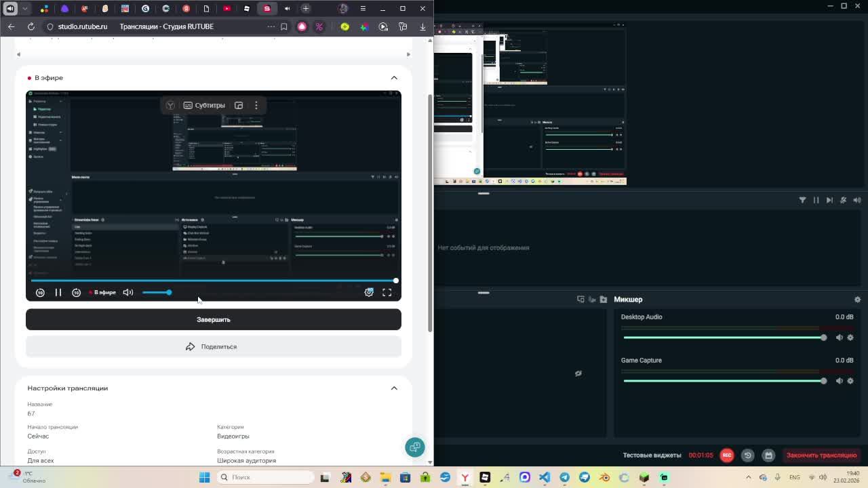Open browser profile avatar
Viewport: 868px width, 488px height.
pos(343,8)
